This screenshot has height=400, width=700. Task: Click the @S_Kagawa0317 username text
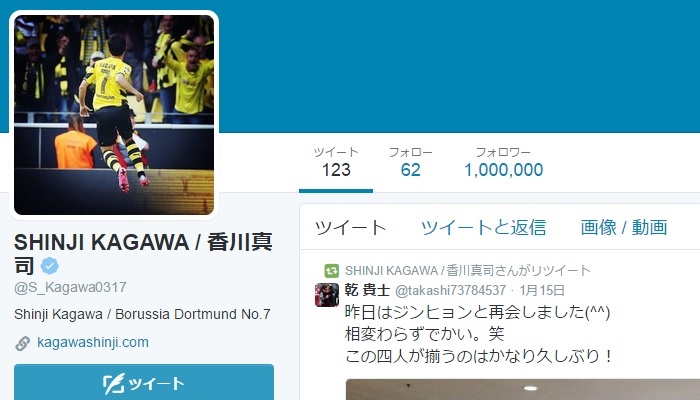[70, 287]
